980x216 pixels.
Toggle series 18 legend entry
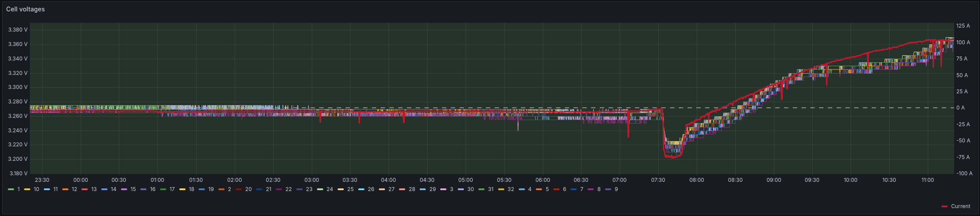point(192,189)
